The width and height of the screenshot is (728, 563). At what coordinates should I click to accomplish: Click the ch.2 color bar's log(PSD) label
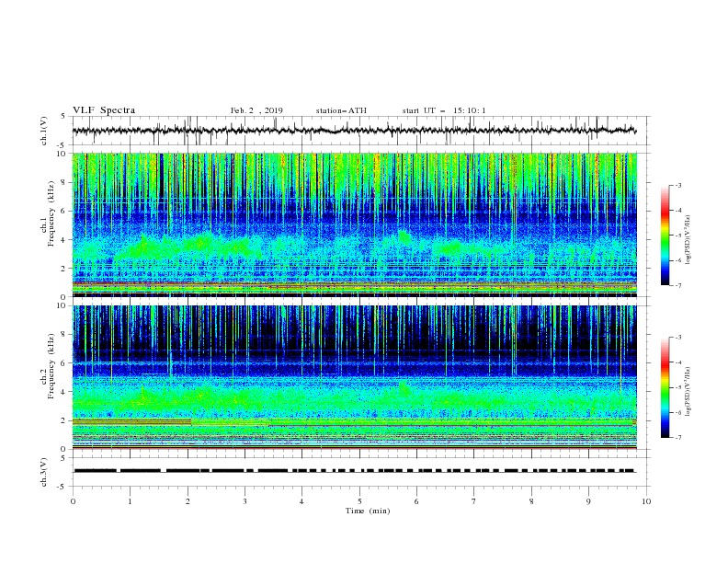tap(688, 391)
